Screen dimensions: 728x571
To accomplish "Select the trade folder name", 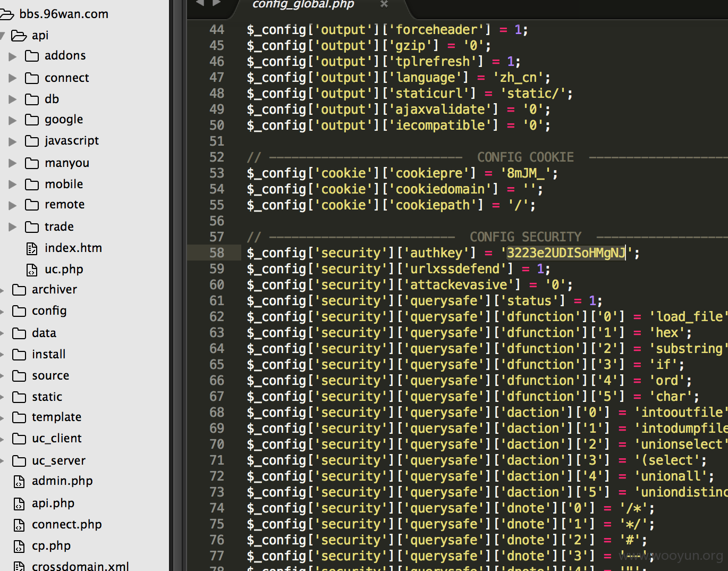I will [59, 227].
